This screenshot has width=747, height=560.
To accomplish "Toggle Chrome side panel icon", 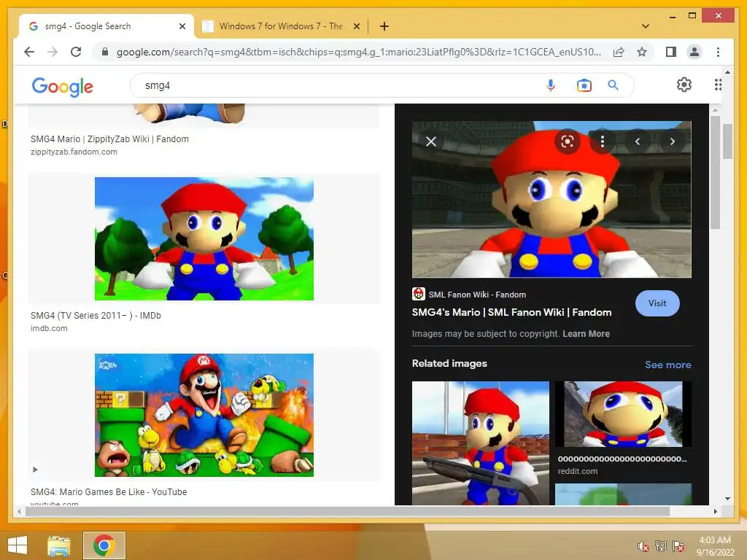I will coord(671,52).
